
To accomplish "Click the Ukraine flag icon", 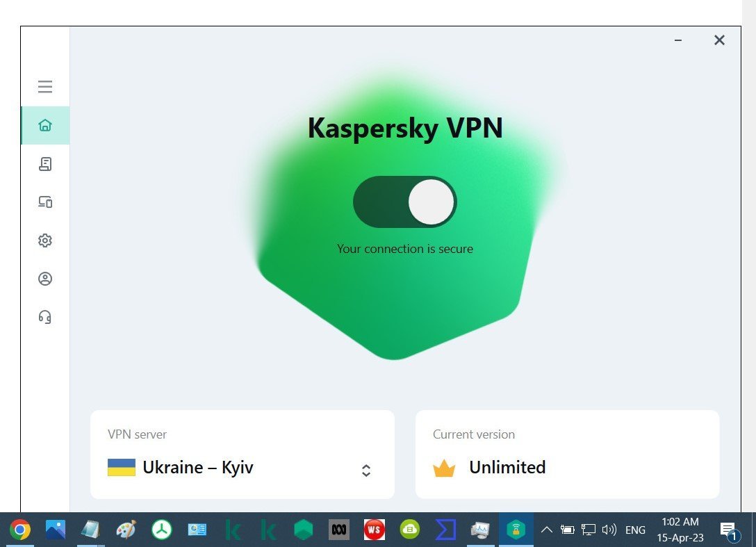I will 122,467.
